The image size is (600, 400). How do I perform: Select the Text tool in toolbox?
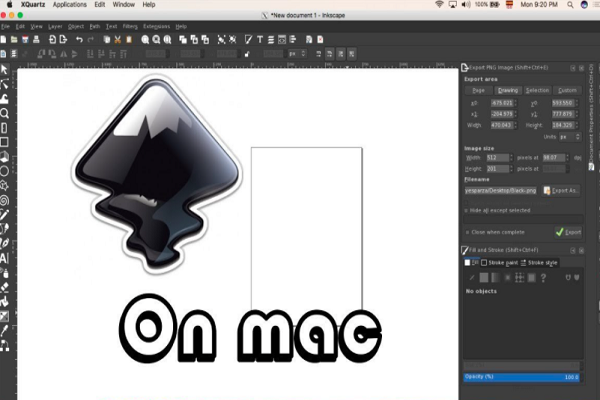[x=4, y=258]
